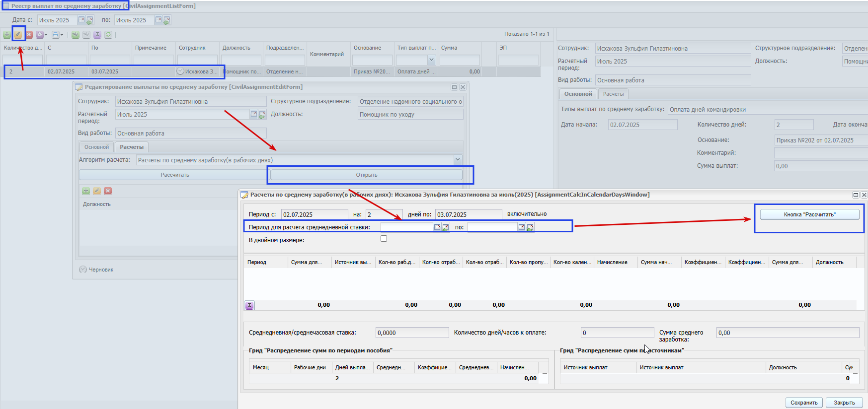
Task: Click the 'Среднедневная/среднечасовая ставка' value field
Action: [412, 333]
